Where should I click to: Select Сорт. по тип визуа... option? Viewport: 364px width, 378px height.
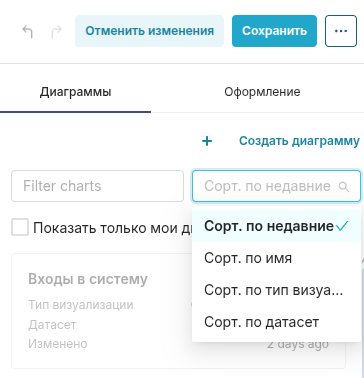point(276,290)
